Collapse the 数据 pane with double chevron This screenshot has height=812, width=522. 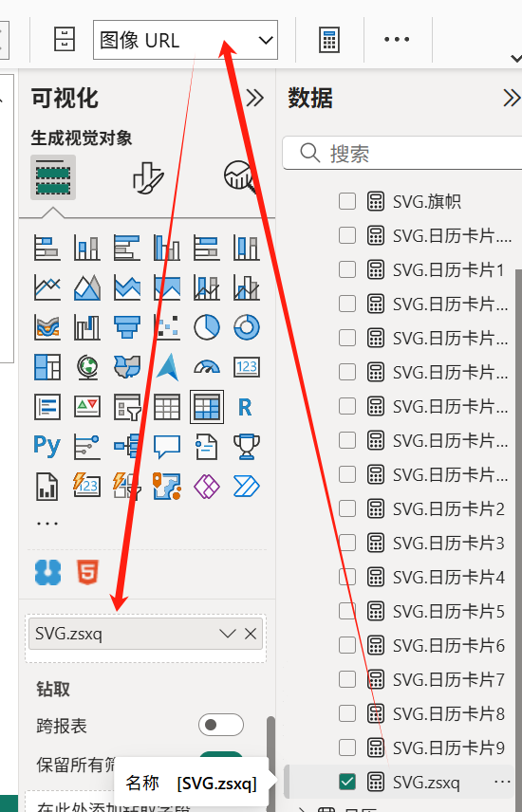[512, 98]
